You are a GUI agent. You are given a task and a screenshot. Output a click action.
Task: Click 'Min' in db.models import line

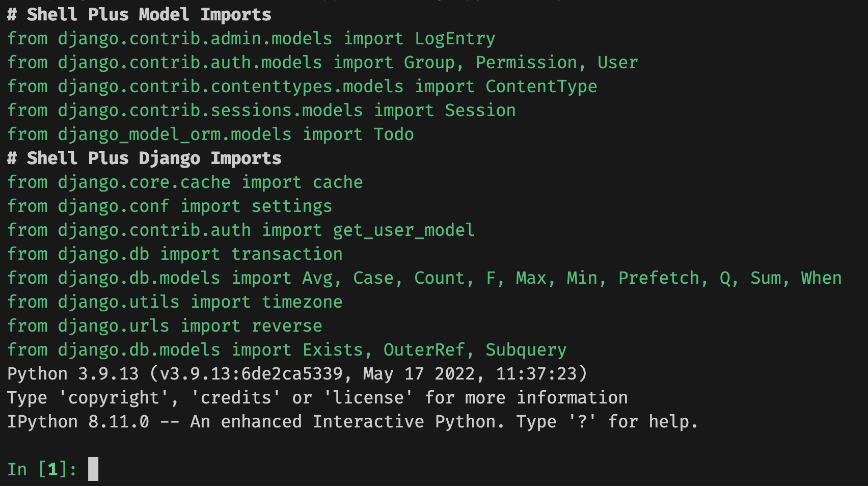point(582,278)
